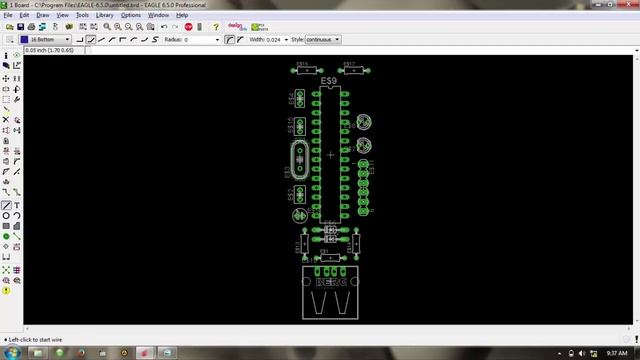Select the Ratsnest tool
Viewport: 640px width, 360px height.
[x=6, y=270]
